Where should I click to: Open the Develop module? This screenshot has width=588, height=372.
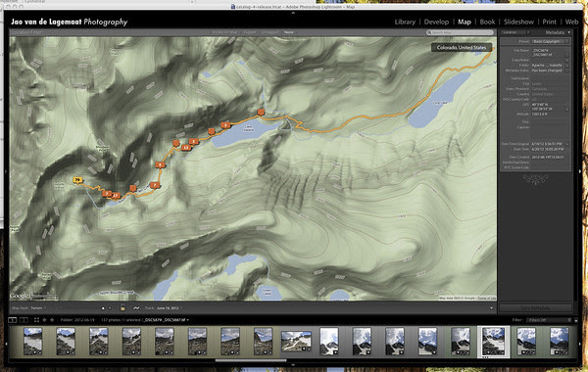(436, 22)
